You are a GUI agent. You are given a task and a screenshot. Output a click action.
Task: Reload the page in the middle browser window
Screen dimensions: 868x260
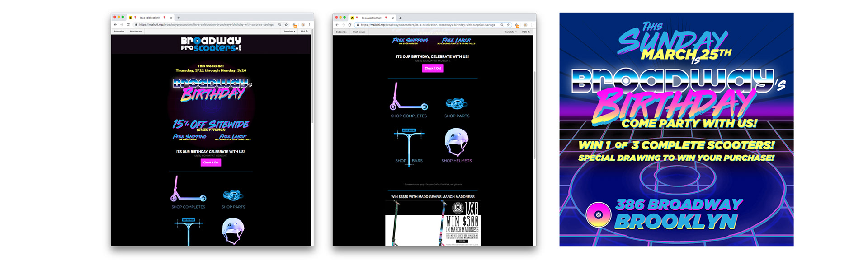tap(349, 25)
